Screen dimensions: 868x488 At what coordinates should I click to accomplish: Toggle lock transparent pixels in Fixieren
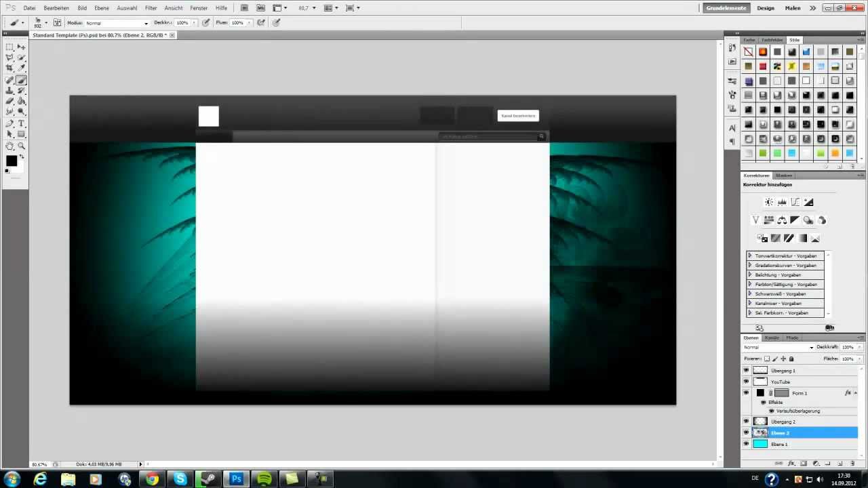click(767, 359)
